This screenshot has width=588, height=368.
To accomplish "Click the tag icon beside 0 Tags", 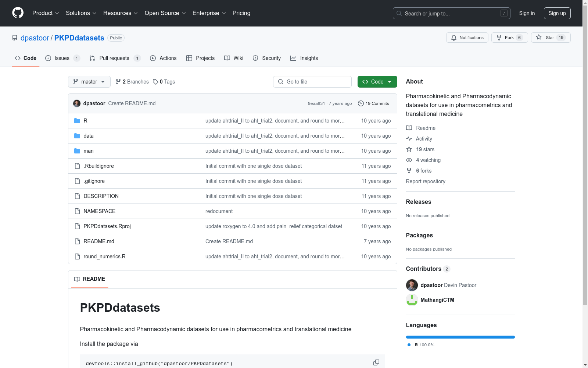I will pyautogui.click(x=155, y=82).
